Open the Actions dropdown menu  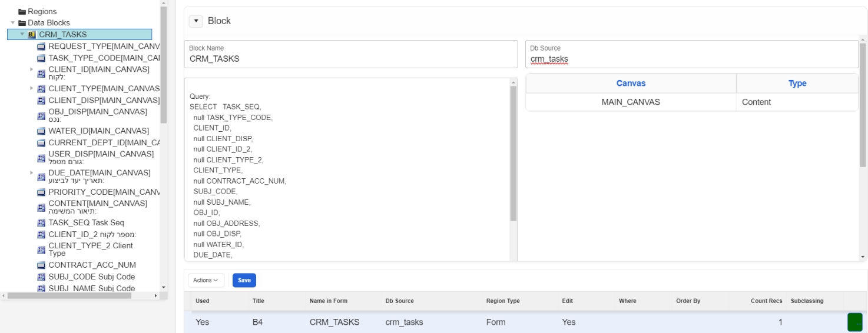click(x=206, y=280)
